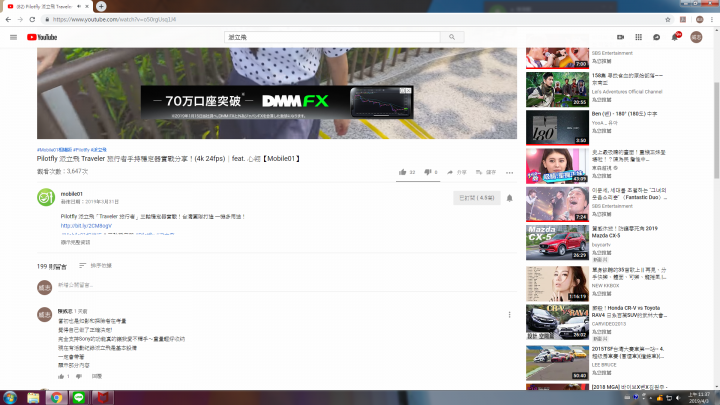The height and width of the screenshot is (405, 720).
Task: Click the volume icon in the system tray
Action: [x=678, y=398]
